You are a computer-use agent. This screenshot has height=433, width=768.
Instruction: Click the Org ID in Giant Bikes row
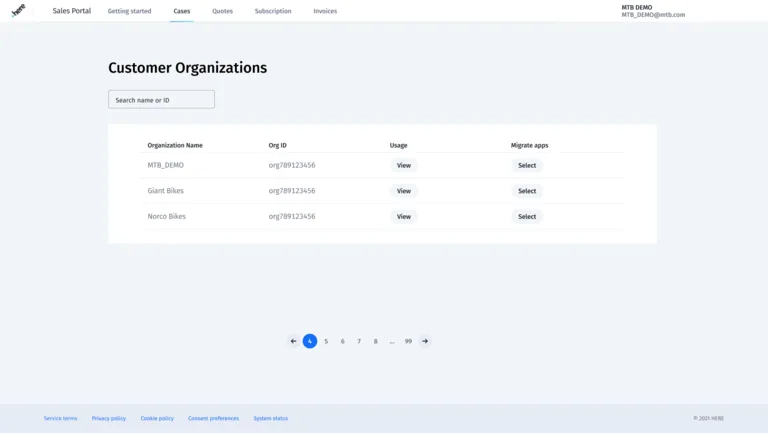[292, 191]
